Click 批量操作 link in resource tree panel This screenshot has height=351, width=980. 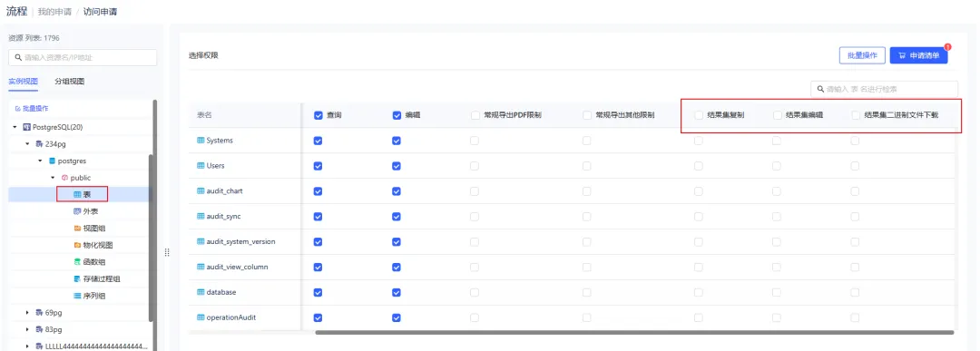click(31, 109)
